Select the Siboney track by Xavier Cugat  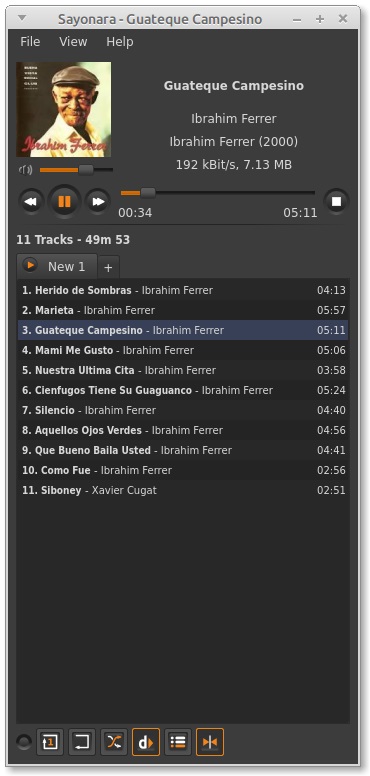point(183,490)
